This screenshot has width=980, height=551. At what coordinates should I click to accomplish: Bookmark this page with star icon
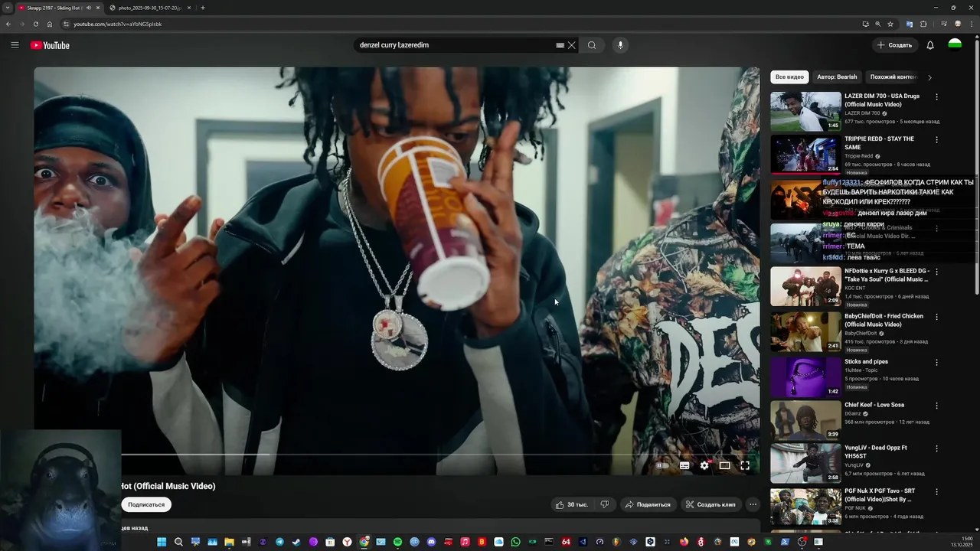[890, 24]
